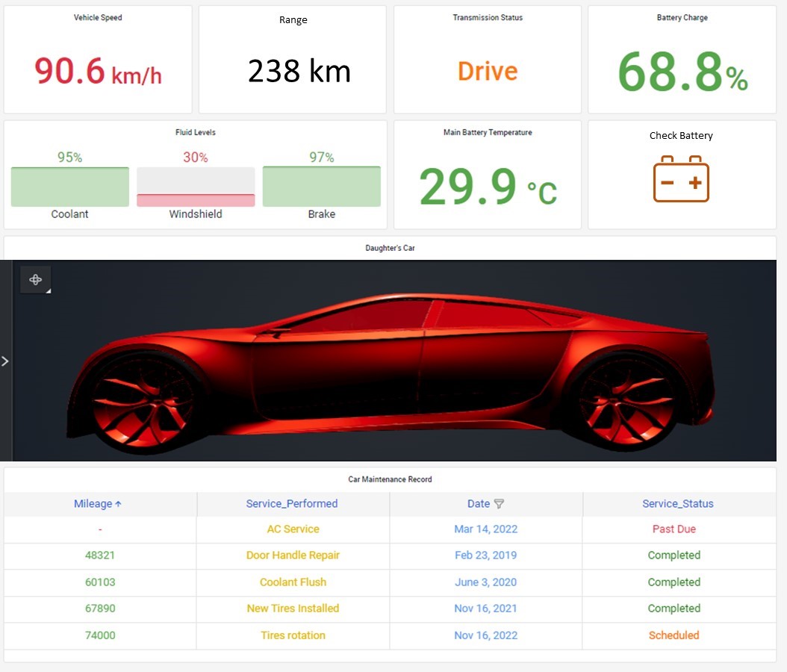
Task: Click the Past Due status cell
Action: [674, 529]
